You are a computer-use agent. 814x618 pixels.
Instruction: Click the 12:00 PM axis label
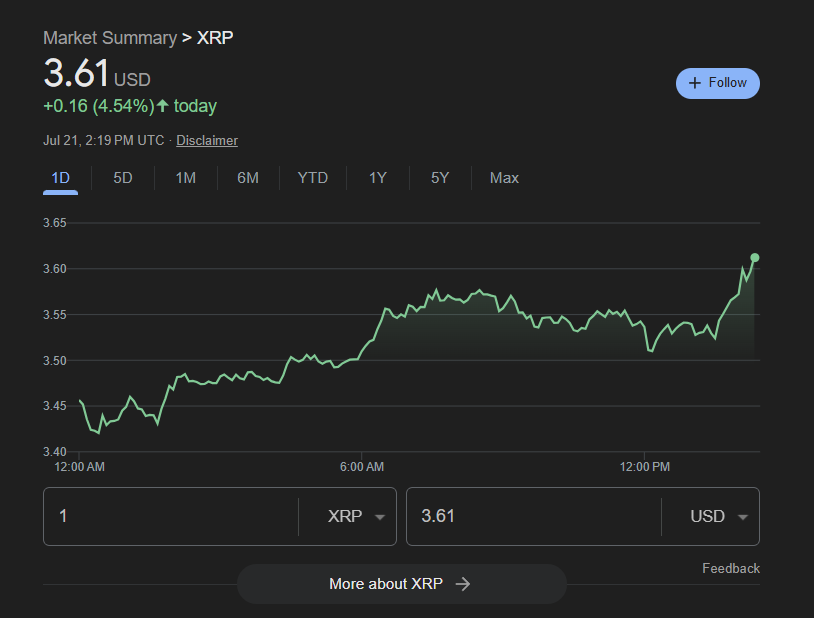point(645,467)
